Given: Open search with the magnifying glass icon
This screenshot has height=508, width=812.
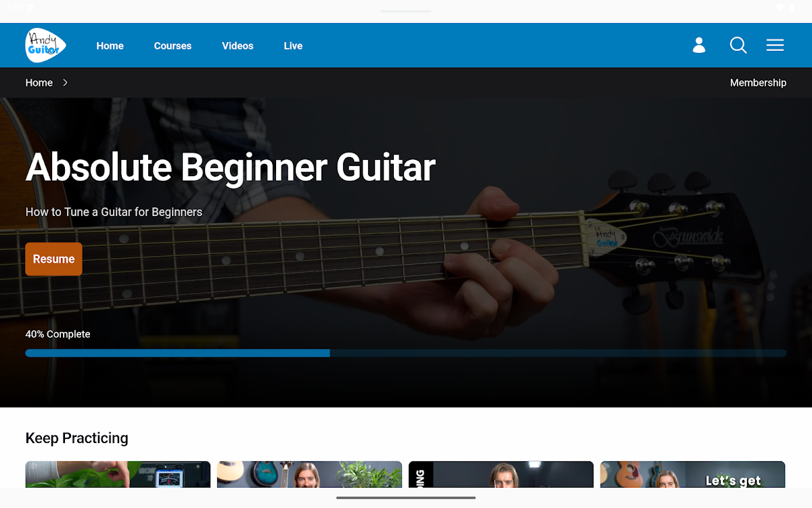Looking at the screenshot, I should [738, 45].
